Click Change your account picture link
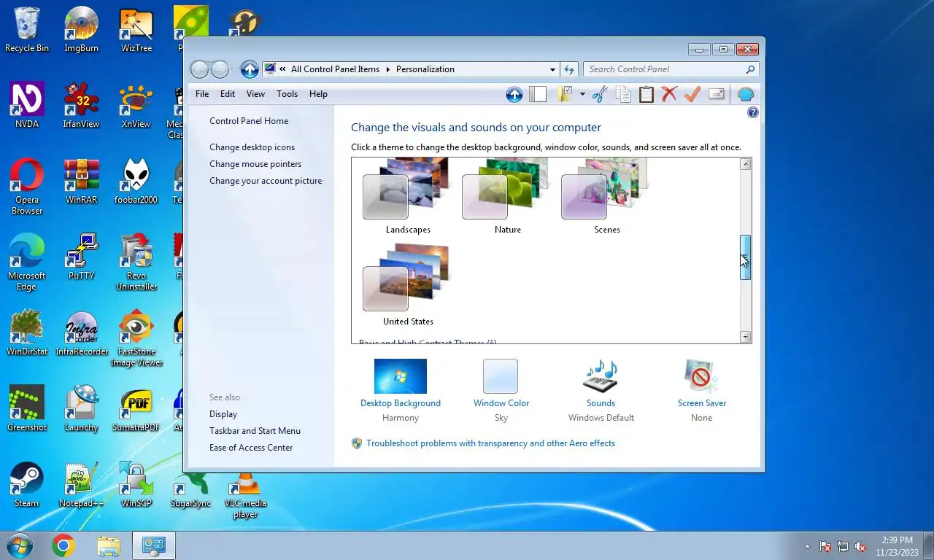This screenshot has height=560, width=934. (266, 181)
